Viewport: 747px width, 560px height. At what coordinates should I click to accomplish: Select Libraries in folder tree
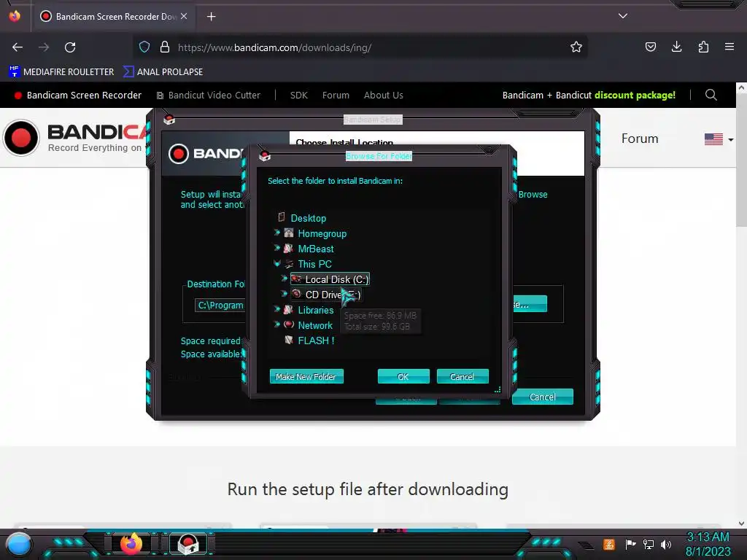coord(315,310)
